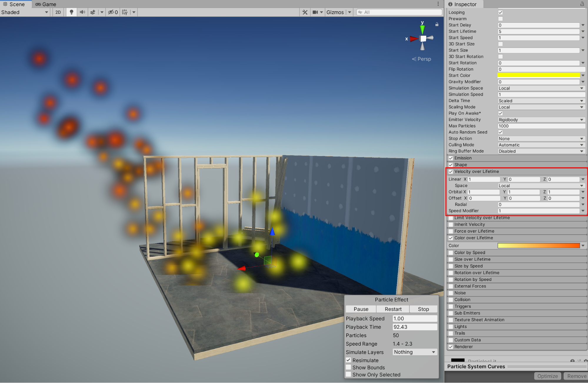The width and height of the screenshot is (588, 383).
Task: Toggle 2D view mode in Scene toolbar
Action: click(58, 12)
